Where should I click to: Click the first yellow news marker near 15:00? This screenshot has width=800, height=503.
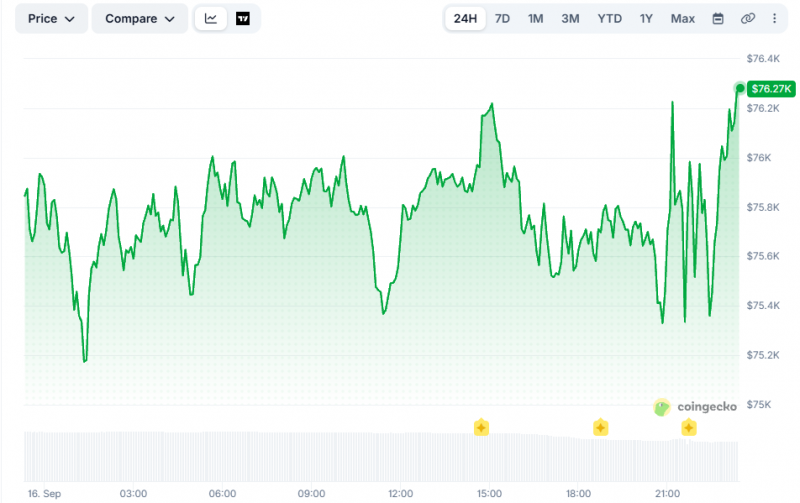pyautogui.click(x=481, y=427)
